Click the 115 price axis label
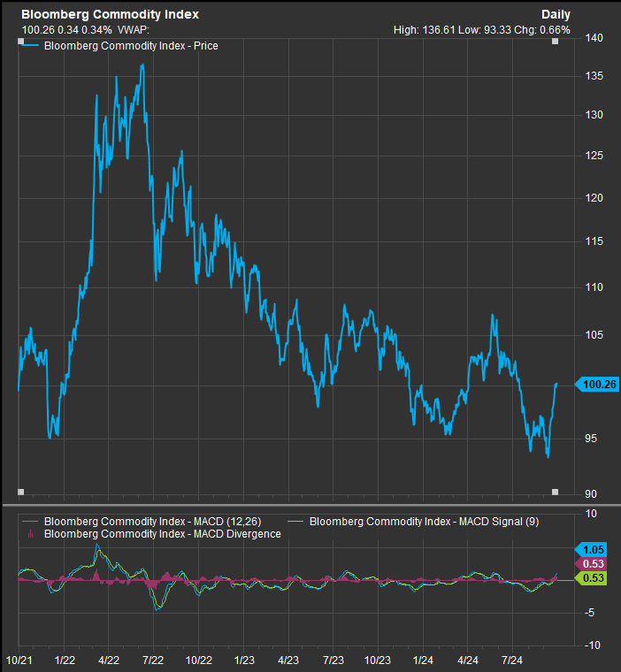Viewport: 621px width, 672px height. (x=594, y=241)
